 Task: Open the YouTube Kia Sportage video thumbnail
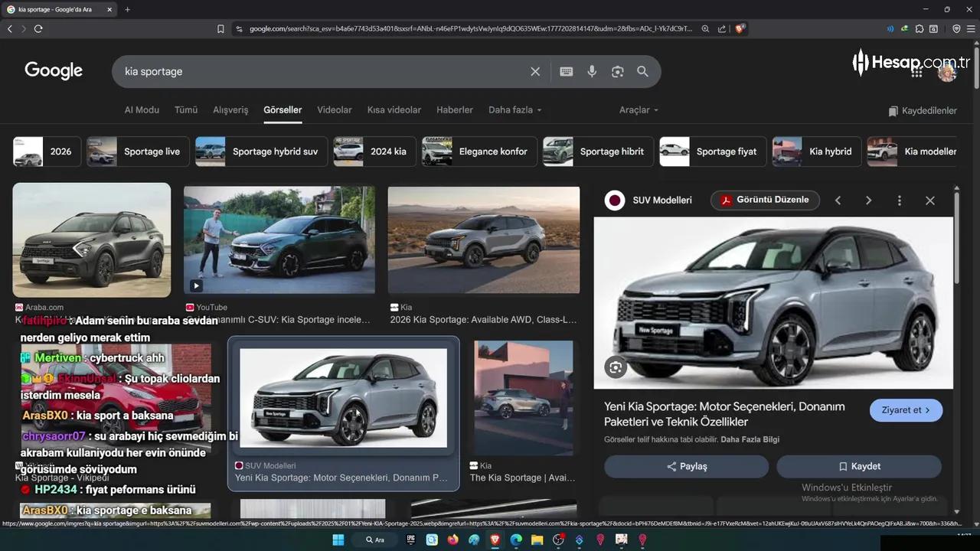[x=279, y=240]
